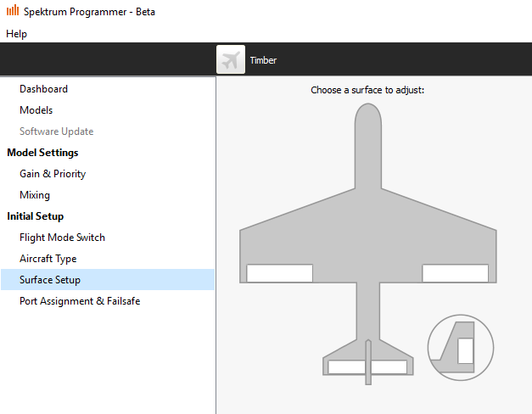
Task: Open the Models page
Action: coord(36,110)
